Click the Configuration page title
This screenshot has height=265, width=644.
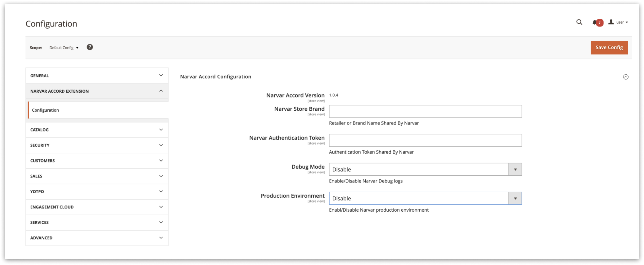click(x=51, y=24)
